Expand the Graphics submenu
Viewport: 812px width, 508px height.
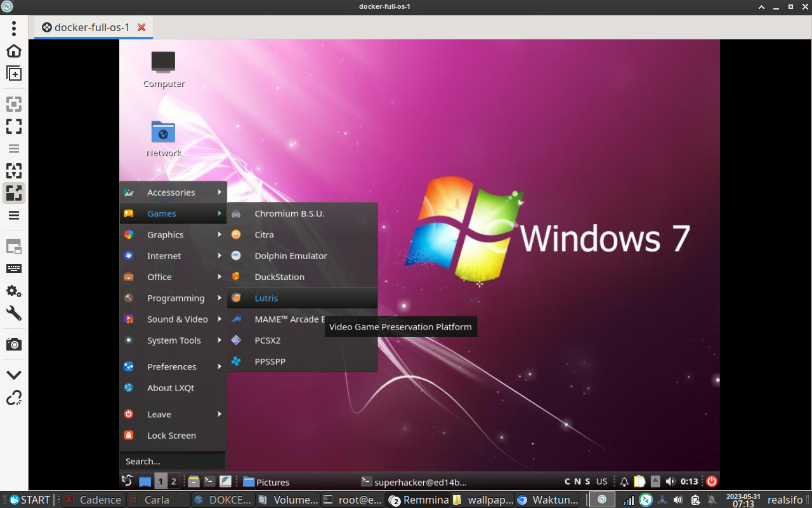click(173, 234)
